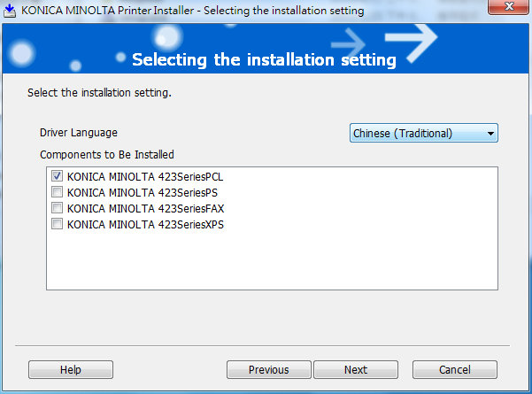Check the 423SeriesXPS component box

tap(57, 224)
